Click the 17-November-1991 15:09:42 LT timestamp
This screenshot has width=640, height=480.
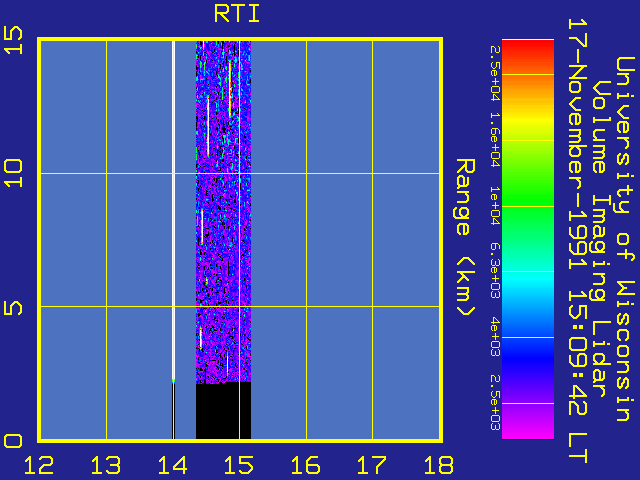coord(578,241)
